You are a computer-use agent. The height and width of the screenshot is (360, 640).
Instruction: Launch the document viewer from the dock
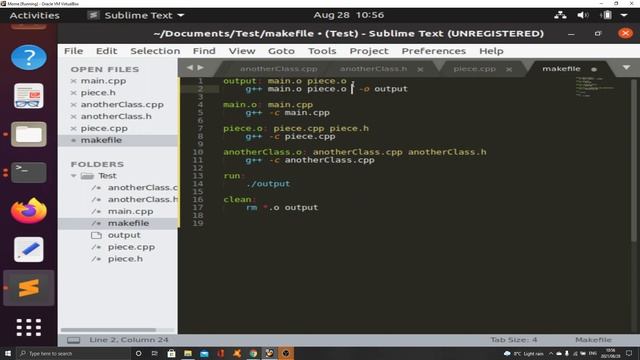[x=29, y=96]
